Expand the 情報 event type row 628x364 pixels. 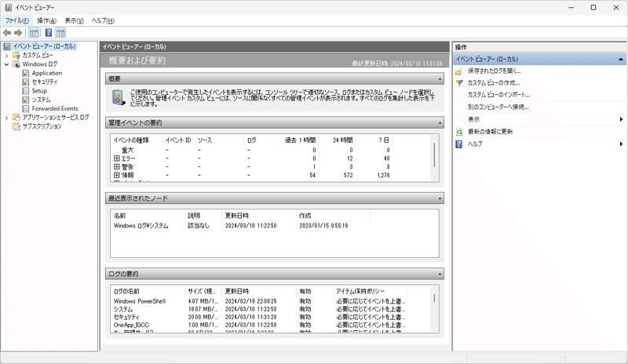tap(116, 175)
